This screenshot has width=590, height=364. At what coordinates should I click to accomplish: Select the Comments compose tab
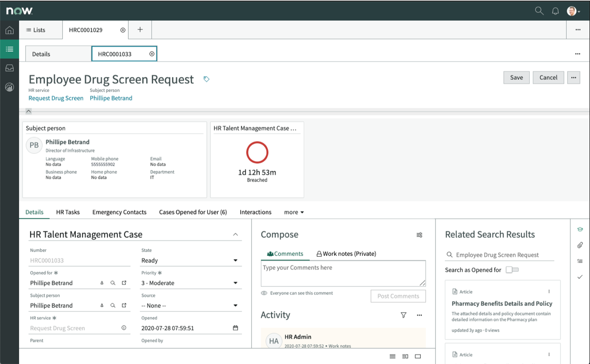[x=285, y=254]
